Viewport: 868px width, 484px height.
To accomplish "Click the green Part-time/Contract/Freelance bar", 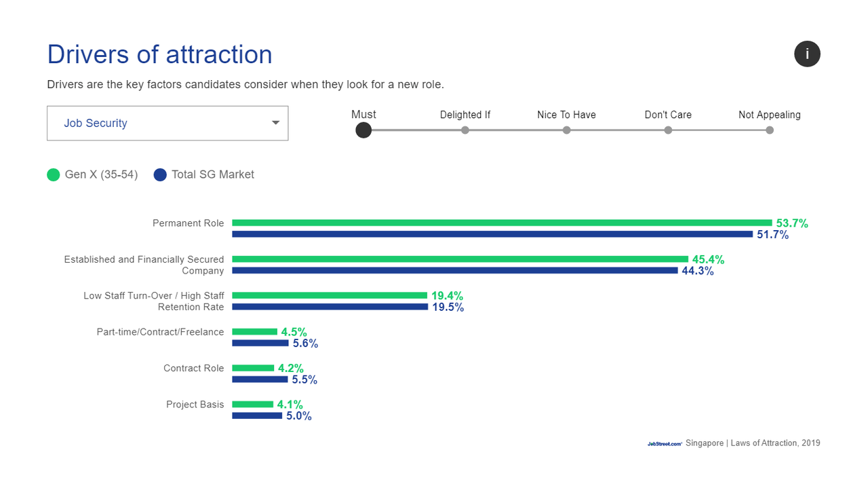I will point(255,331).
